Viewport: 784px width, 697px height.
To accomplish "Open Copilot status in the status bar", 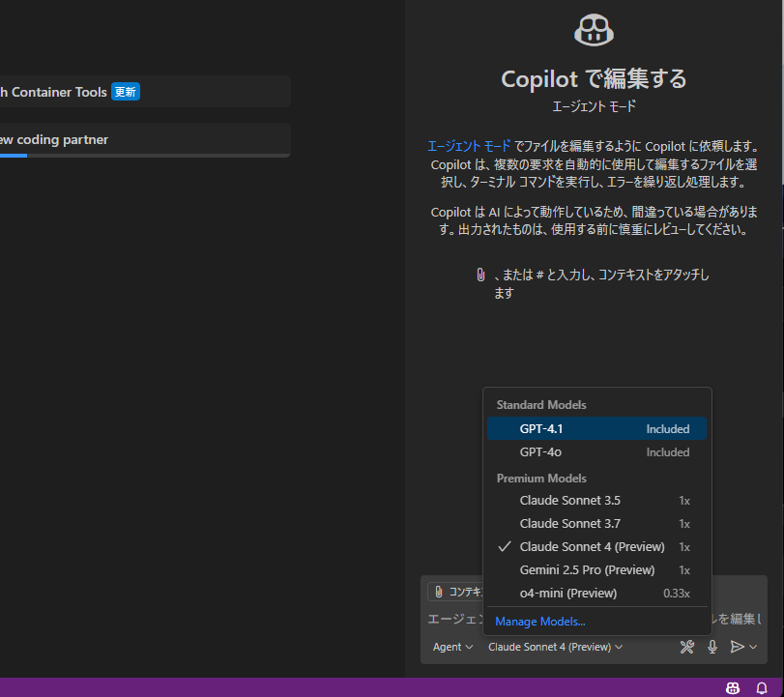I will click(733, 688).
